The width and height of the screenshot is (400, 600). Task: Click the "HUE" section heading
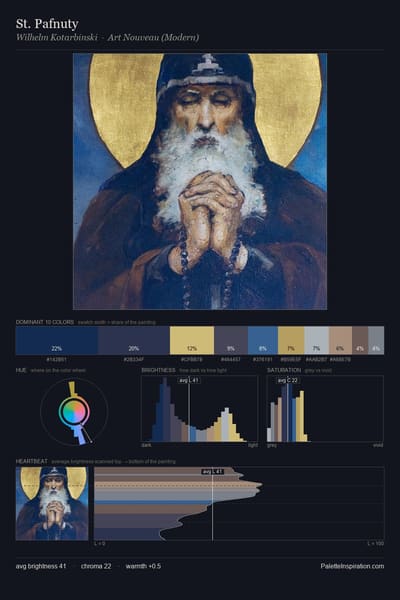click(21, 370)
